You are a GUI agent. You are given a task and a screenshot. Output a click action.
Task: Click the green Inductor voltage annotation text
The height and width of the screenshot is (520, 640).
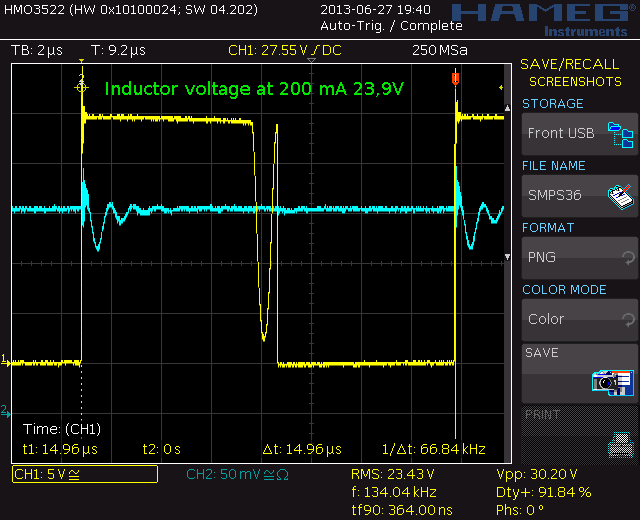[x=254, y=89]
